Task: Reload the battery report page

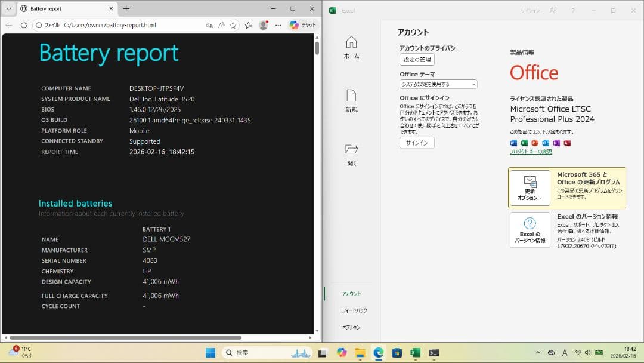Action: tap(24, 26)
